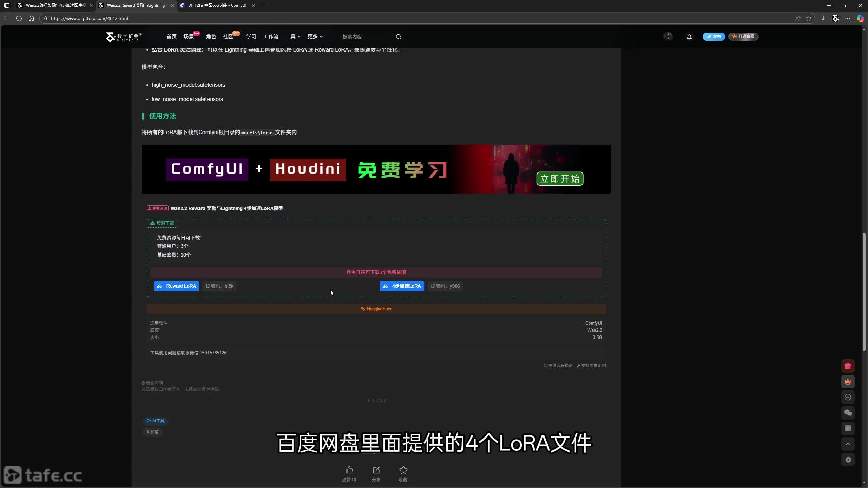Screen dimensions: 868x488
Task: Click the search magnifier icon
Action: [398, 37]
